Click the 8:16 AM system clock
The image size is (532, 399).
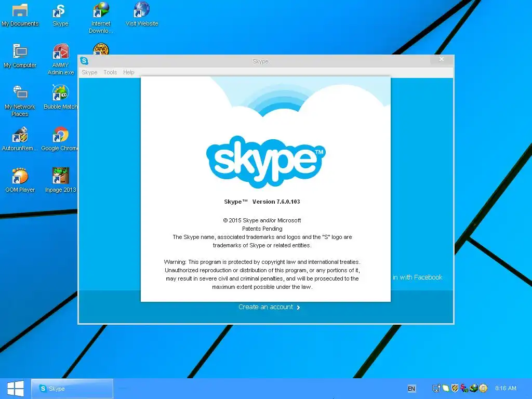(x=506, y=388)
